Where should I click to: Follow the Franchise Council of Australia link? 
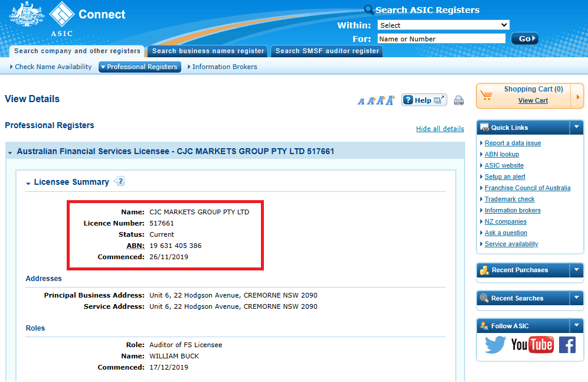pos(527,188)
